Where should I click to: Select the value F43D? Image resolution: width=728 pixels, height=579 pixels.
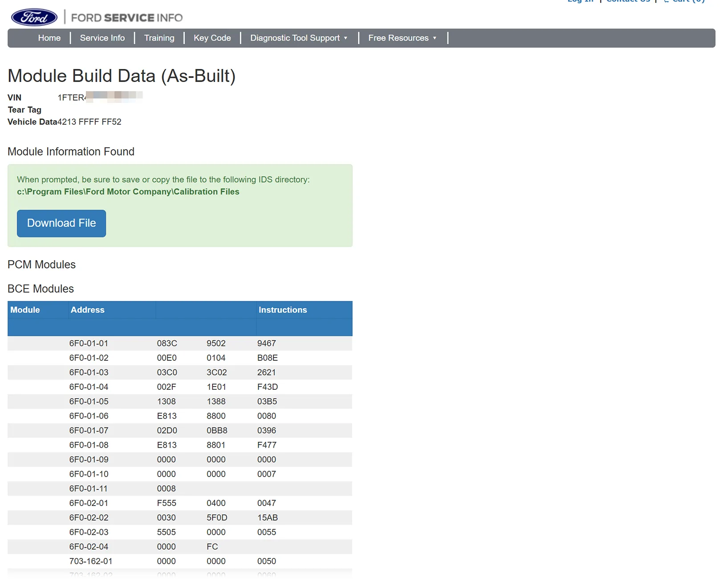point(268,387)
